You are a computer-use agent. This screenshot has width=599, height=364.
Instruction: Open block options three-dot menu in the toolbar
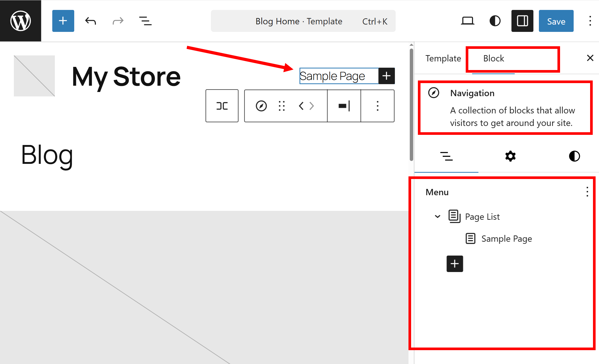point(377,106)
